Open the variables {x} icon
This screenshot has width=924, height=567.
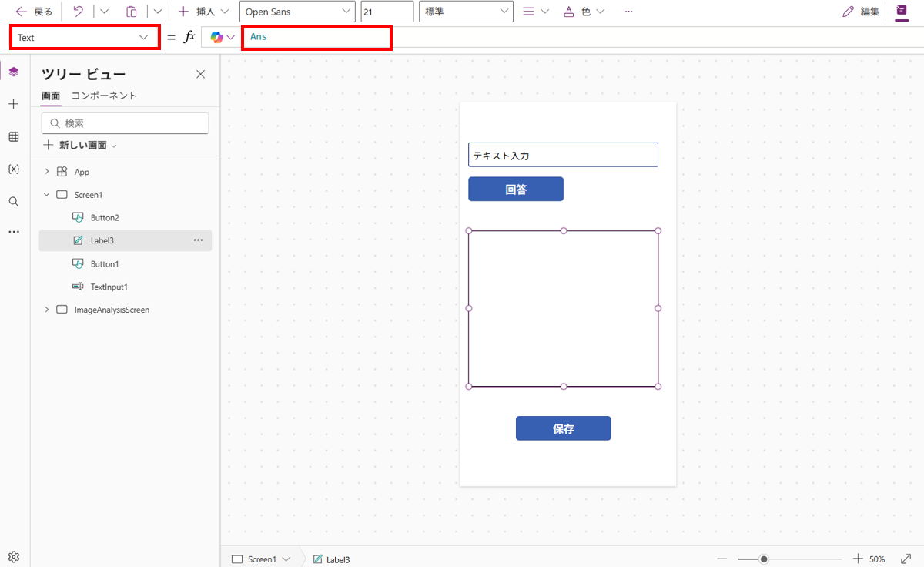(14, 169)
